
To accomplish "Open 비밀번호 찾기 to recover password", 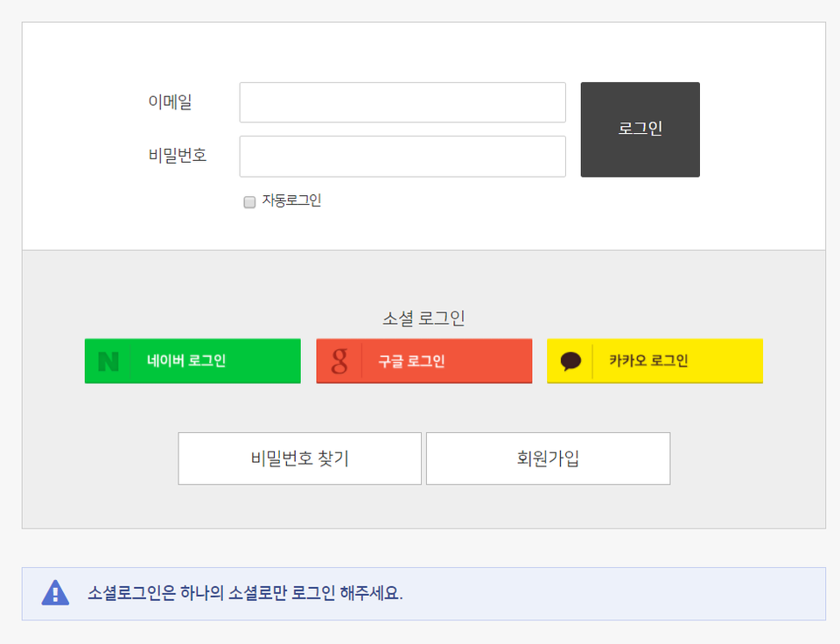I will point(299,458).
